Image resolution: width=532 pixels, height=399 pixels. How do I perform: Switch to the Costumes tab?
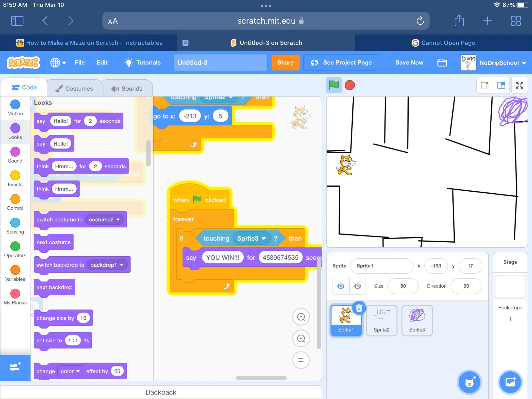pyautogui.click(x=74, y=88)
